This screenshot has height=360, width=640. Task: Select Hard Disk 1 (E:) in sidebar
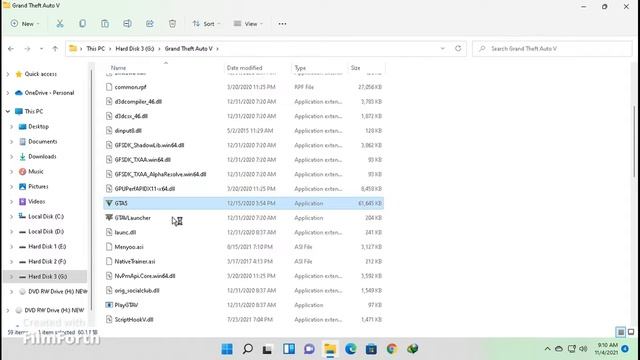click(47, 247)
